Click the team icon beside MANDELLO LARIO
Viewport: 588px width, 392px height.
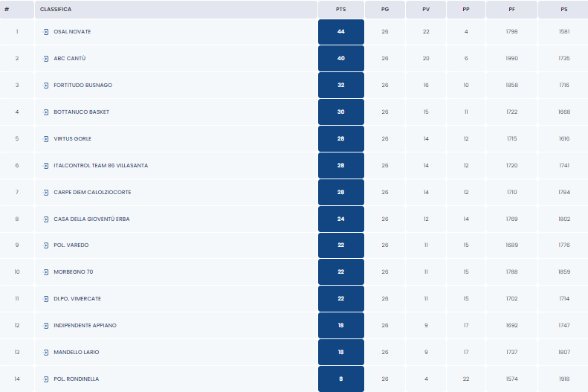(x=46, y=353)
